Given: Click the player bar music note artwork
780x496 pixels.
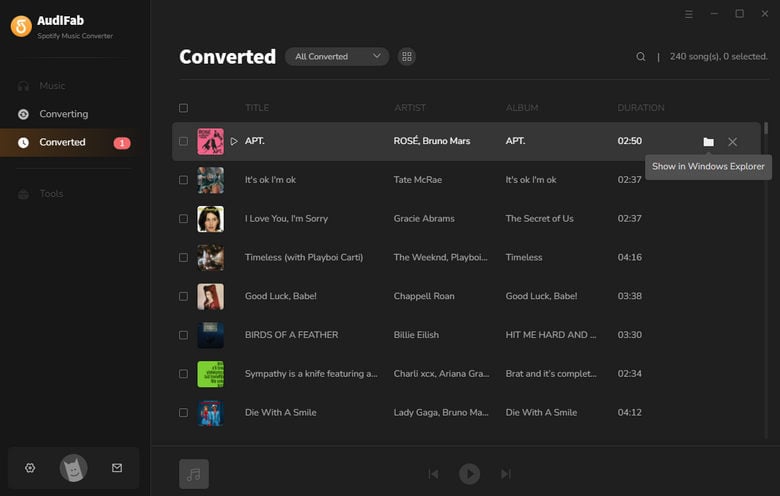Looking at the screenshot, I should tap(194, 474).
